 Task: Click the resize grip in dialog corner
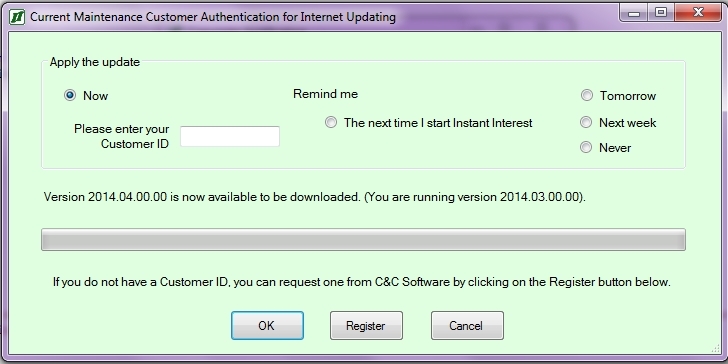(x=715, y=349)
